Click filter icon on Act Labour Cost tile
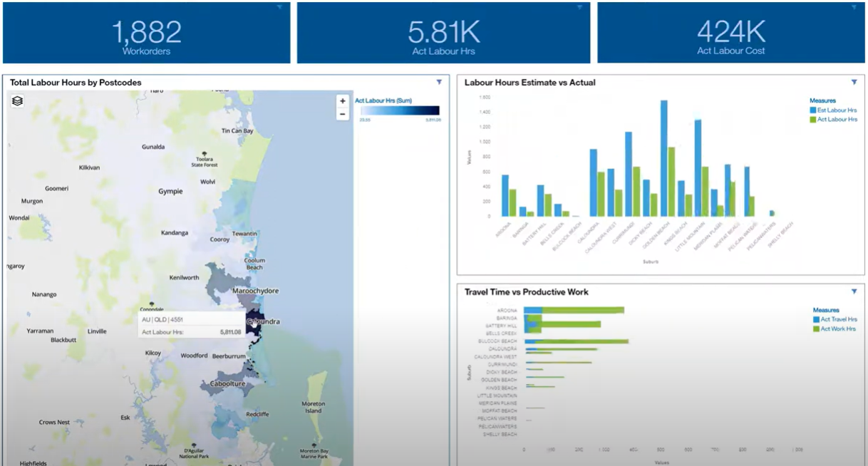The image size is (868, 466). click(x=854, y=7)
